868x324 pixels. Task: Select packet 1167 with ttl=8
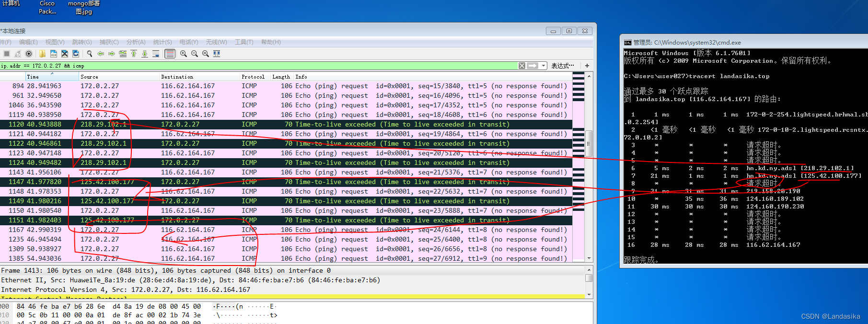pyautogui.click(x=286, y=230)
